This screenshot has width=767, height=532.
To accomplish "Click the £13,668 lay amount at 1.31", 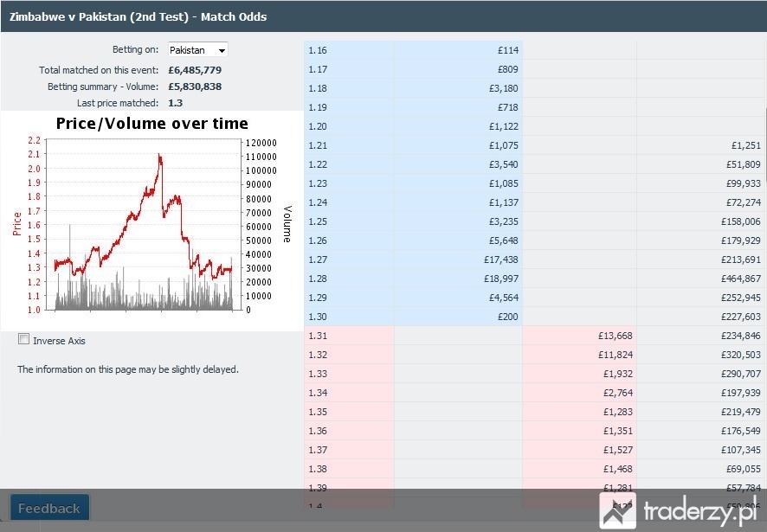I will (615, 336).
